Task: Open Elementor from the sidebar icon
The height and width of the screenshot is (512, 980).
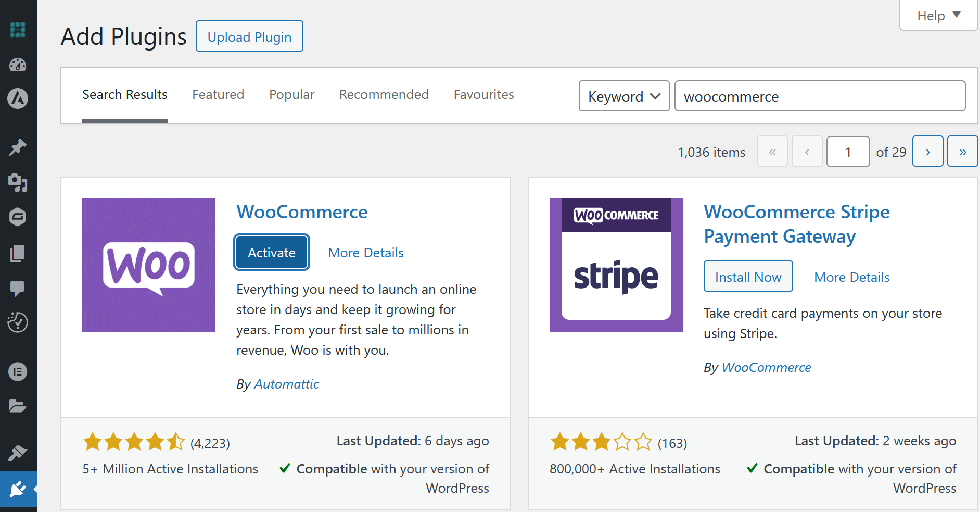Action: (18, 371)
